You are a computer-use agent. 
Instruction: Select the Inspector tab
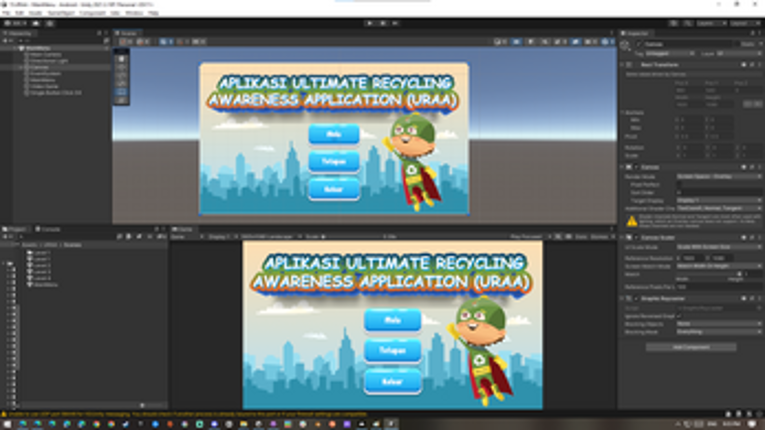635,33
